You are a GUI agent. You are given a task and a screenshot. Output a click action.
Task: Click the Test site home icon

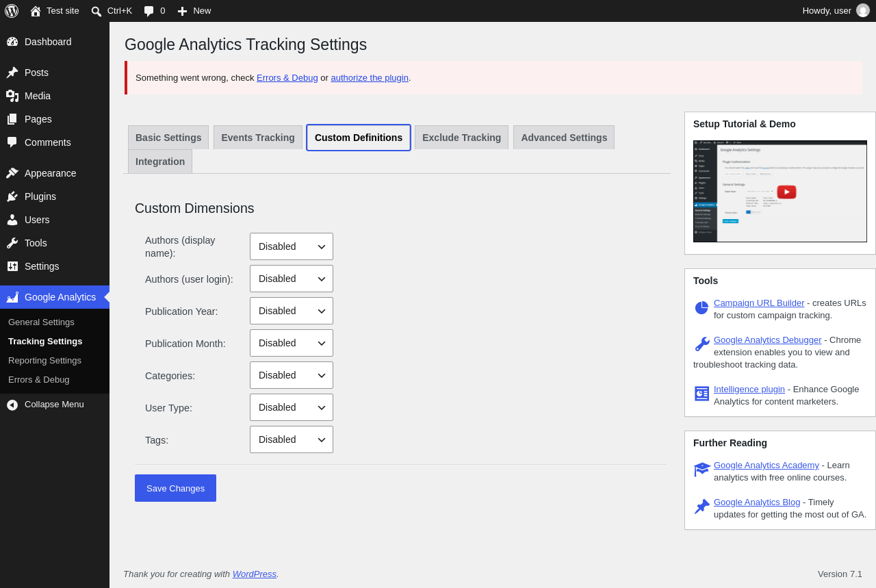(36, 11)
